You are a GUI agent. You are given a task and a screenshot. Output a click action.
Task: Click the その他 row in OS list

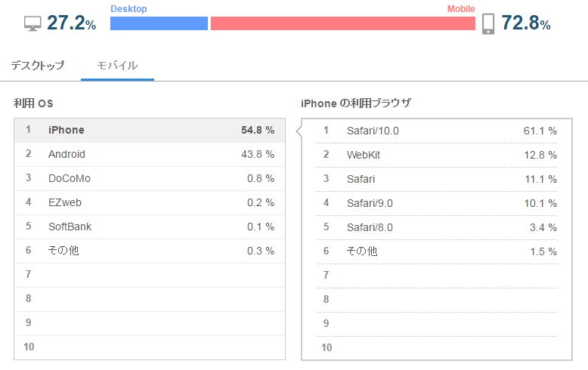click(150, 251)
